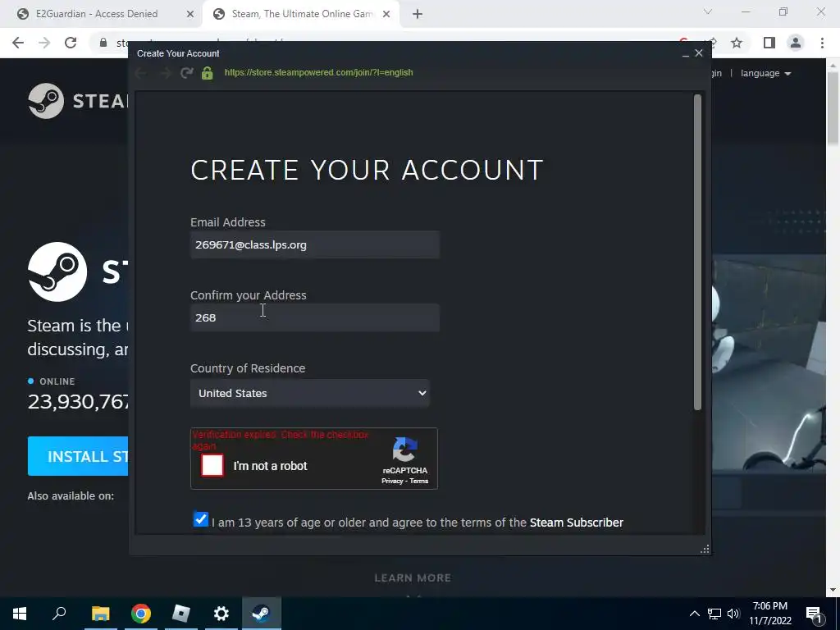This screenshot has height=630, width=840.
Task: Show hidden system tray icons
Action: pos(694,614)
